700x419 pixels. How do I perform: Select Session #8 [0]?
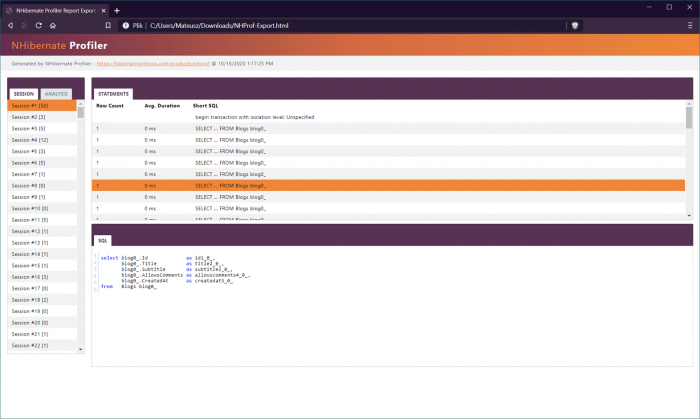coord(42,186)
